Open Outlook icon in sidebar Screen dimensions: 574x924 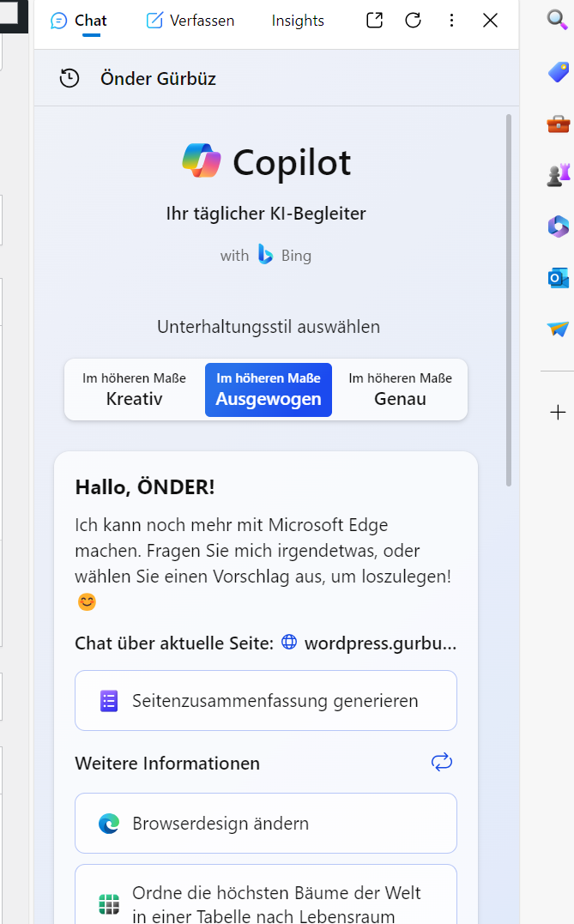[x=558, y=278]
